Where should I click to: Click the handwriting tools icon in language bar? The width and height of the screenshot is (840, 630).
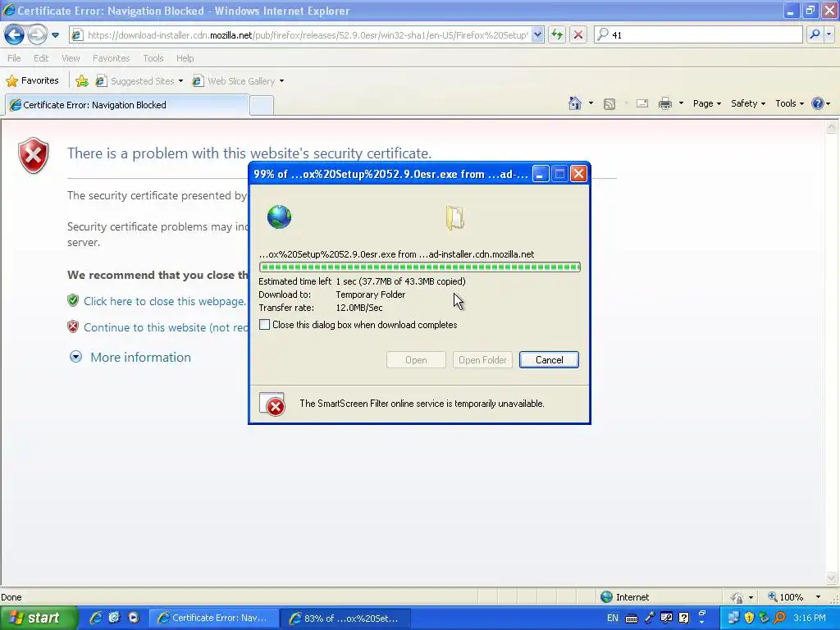(x=666, y=619)
